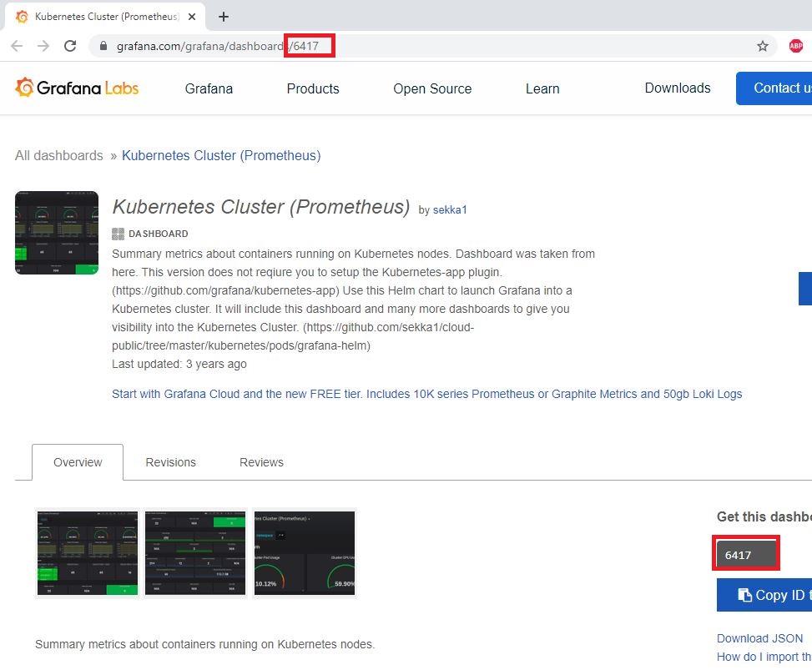Click the Grafana Labs logo
The image size is (812, 670).
[x=76, y=88]
